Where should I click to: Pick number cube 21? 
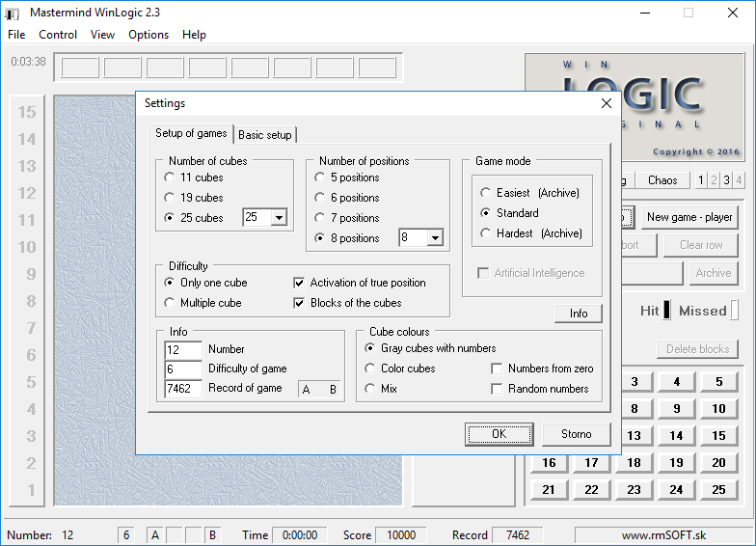pos(550,490)
